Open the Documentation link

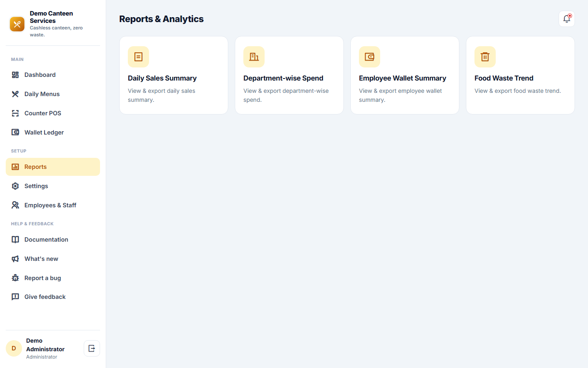click(x=53, y=240)
